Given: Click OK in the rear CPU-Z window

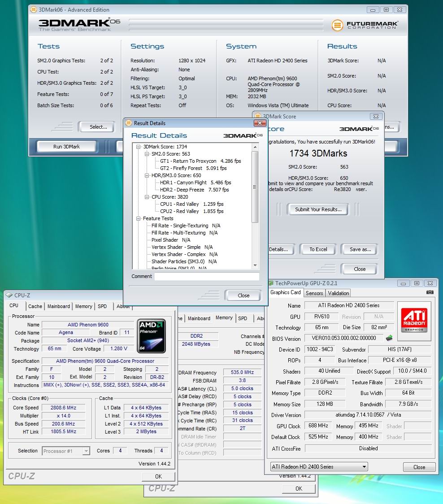Looking at the screenshot, I should [x=299, y=489].
